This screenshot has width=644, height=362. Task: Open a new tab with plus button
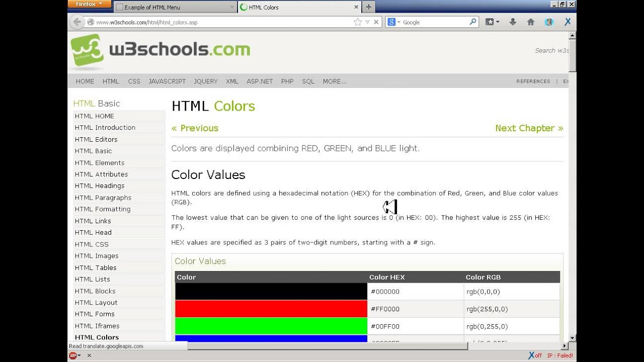[x=369, y=7]
